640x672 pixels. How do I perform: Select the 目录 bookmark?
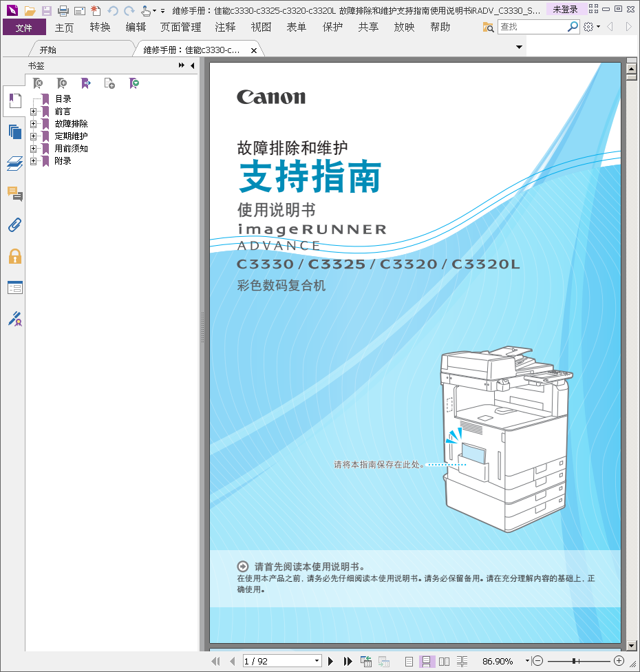63,99
